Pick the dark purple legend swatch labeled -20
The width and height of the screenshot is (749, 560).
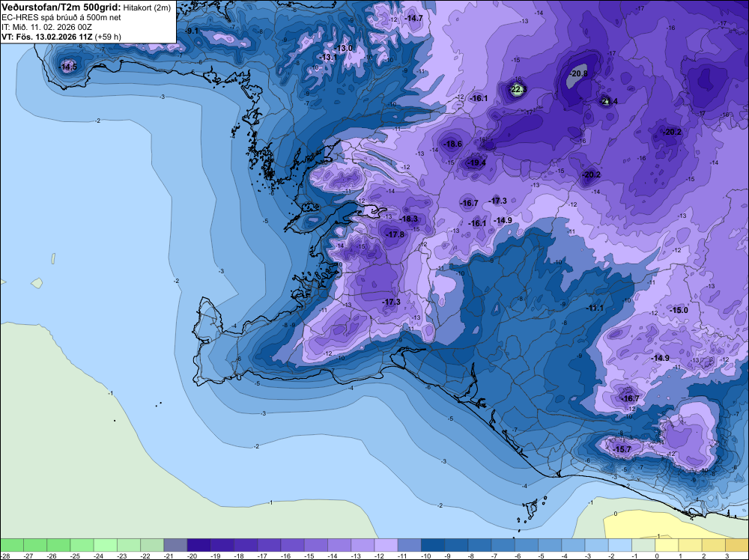click(198, 545)
